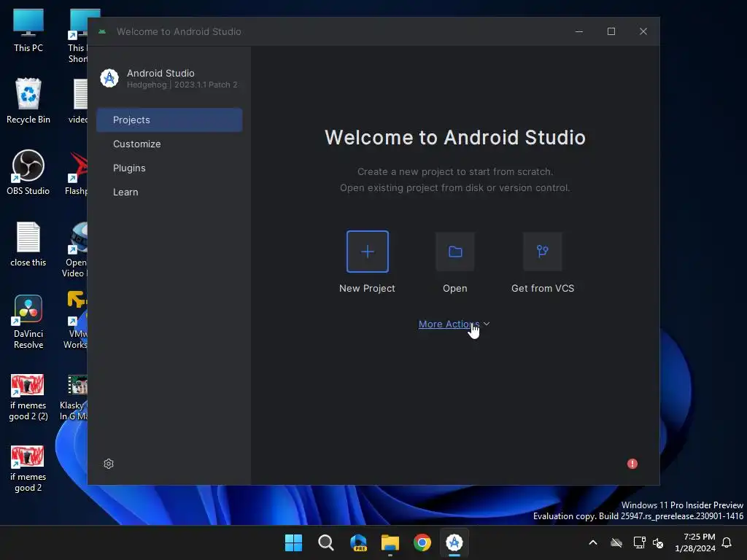Select This PC desktop icon
The width and height of the screenshot is (747, 560).
[28, 31]
